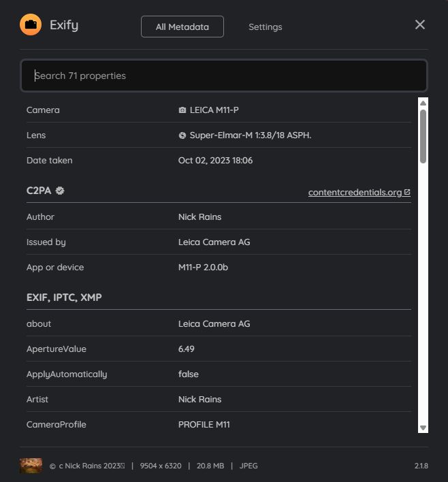Click the 'Leica Camera AG' Issued by value
The height and width of the screenshot is (482, 448).
point(214,242)
